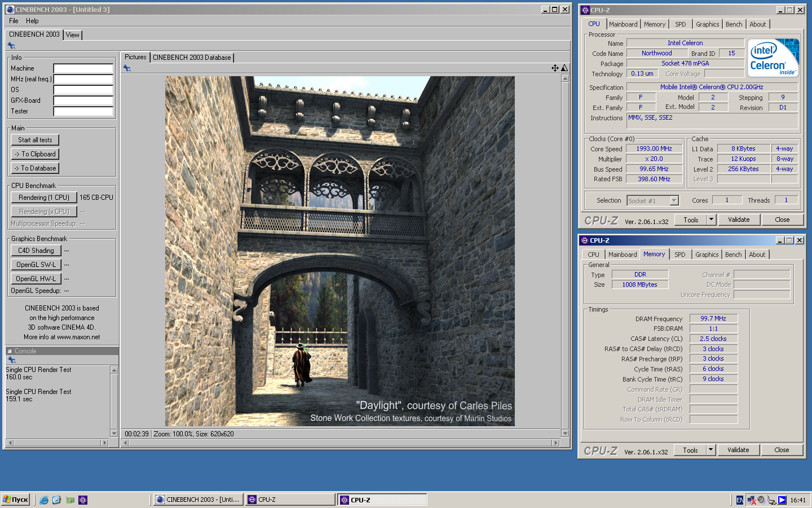Select the Pictures tab
This screenshot has height=508, width=812.
click(x=135, y=57)
